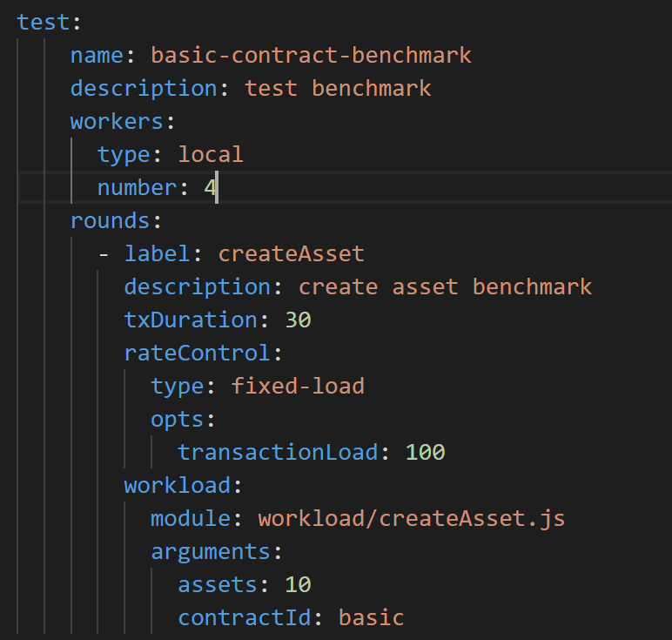Click the 'workload' key

click(x=178, y=485)
